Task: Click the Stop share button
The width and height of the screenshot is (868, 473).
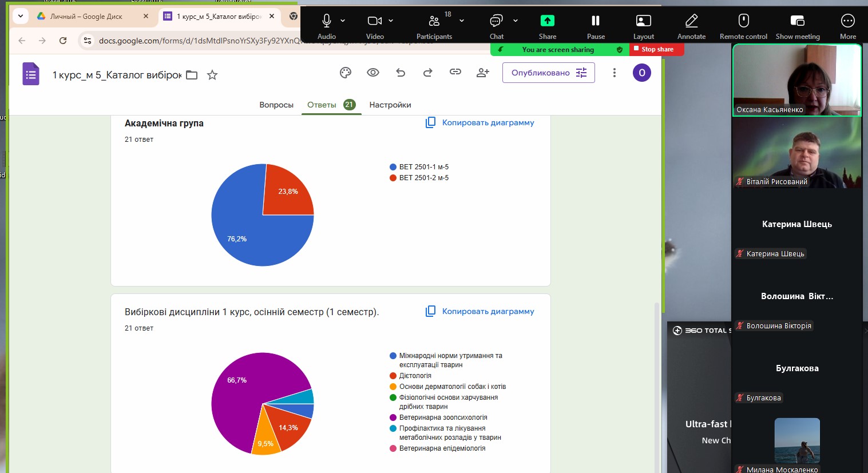Action: click(656, 49)
